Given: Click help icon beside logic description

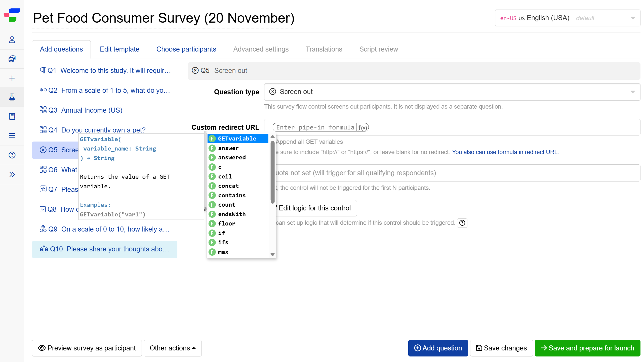Looking at the screenshot, I should pyautogui.click(x=462, y=223).
